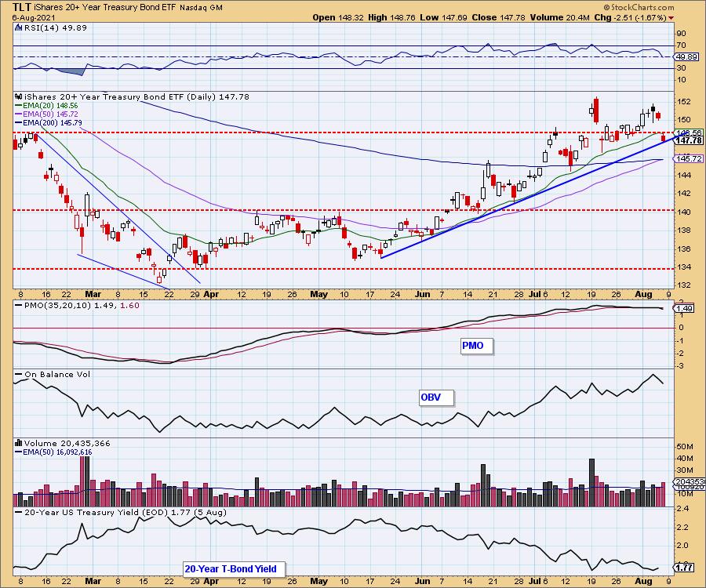The image size is (706, 588).
Task: Click the Mar label on price chart date axis
Action: click(x=93, y=294)
